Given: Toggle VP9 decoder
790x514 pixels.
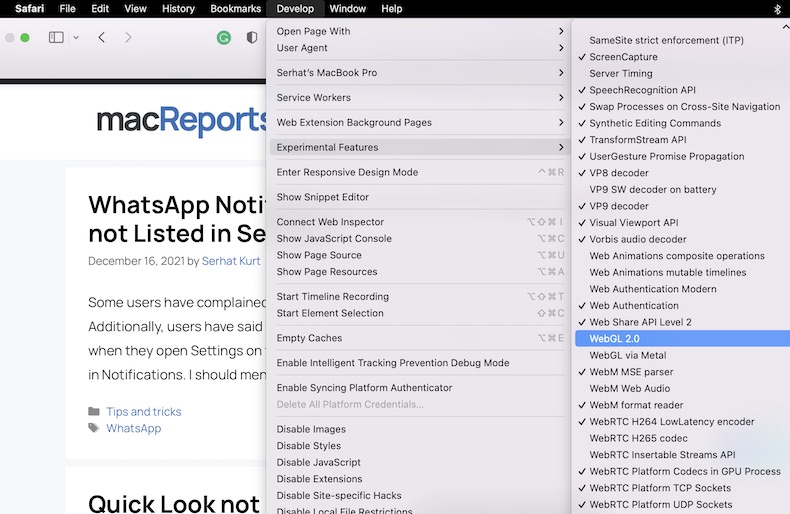Looking at the screenshot, I should [682, 206].
